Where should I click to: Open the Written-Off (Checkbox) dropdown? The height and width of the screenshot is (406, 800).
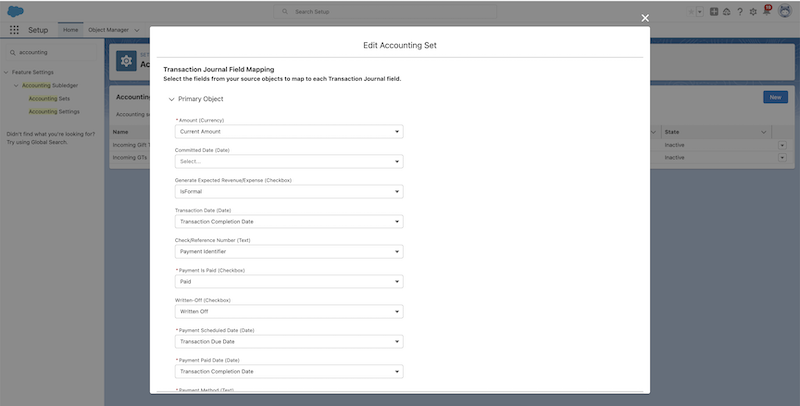[289, 312]
